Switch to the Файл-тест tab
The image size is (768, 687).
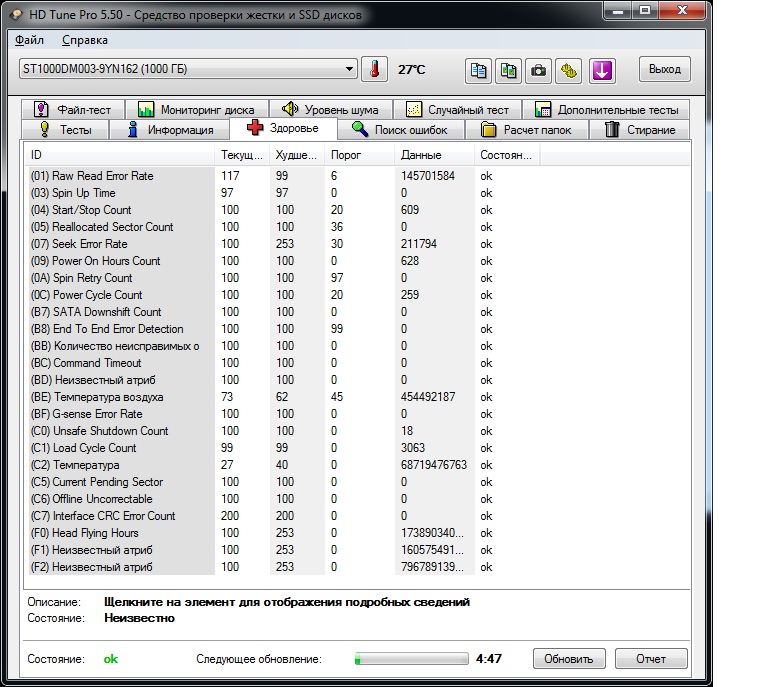click(72, 109)
